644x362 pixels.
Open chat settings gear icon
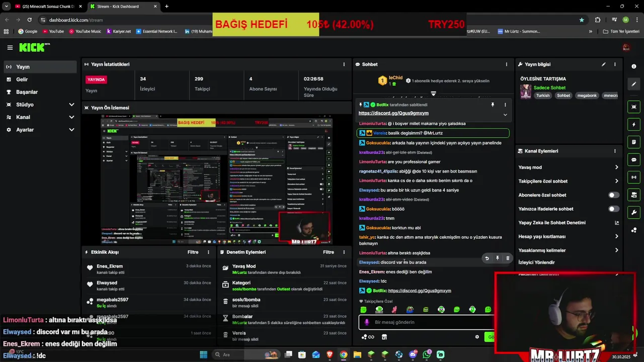coord(477,337)
